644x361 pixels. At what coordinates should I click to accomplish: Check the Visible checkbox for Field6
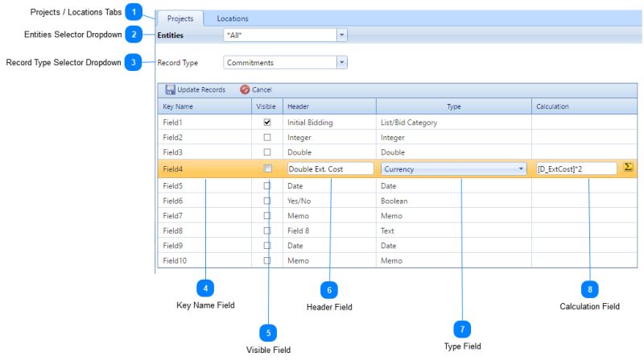click(267, 201)
